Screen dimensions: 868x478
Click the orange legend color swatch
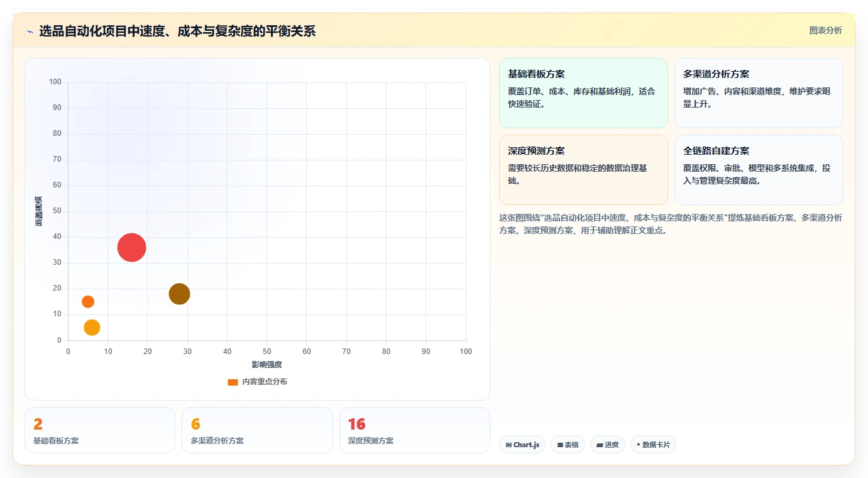pyautogui.click(x=233, y=382)
